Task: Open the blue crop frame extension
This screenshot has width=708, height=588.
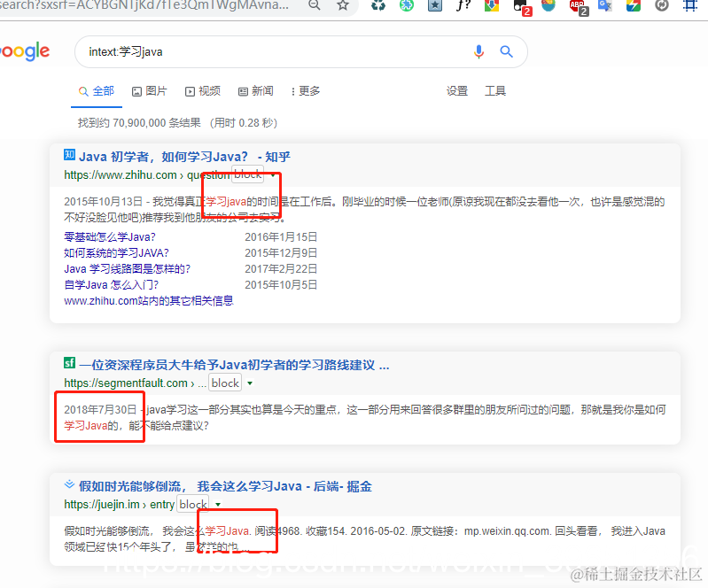Action: click(x=689, y=5)
